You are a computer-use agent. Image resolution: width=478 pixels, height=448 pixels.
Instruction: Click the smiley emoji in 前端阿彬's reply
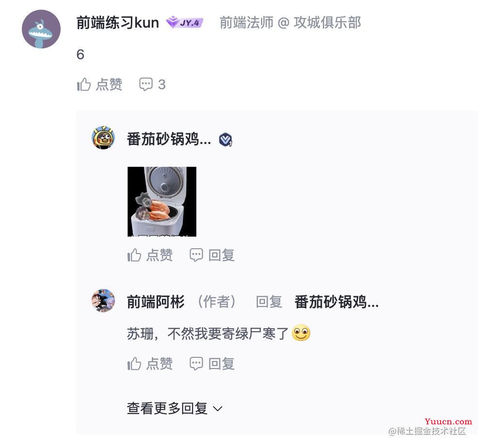(301, 333)
